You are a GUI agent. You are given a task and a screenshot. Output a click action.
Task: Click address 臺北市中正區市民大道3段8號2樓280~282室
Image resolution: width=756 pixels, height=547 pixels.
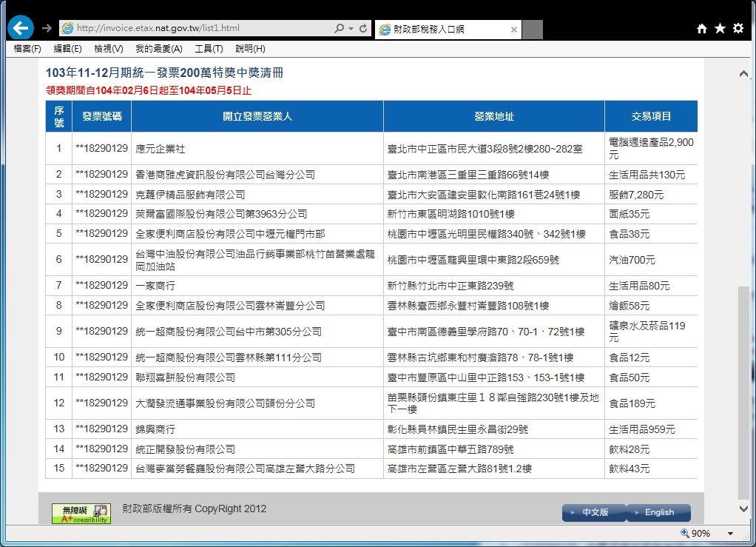[485, 149]
